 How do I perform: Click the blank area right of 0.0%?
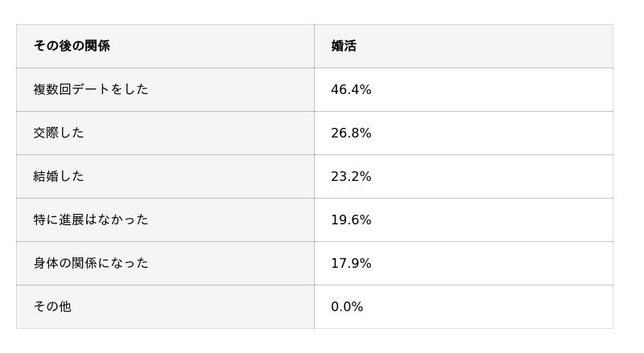click(x=488, y=306)
